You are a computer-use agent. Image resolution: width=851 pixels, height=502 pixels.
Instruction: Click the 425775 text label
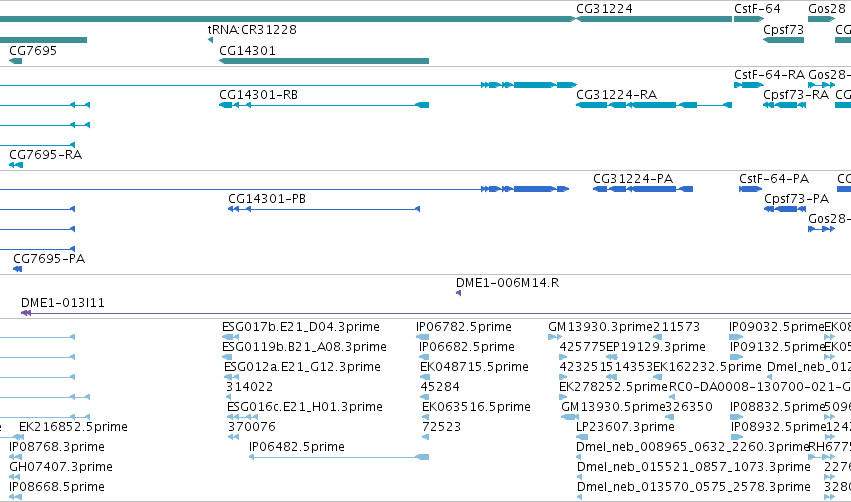coord(582,347)
